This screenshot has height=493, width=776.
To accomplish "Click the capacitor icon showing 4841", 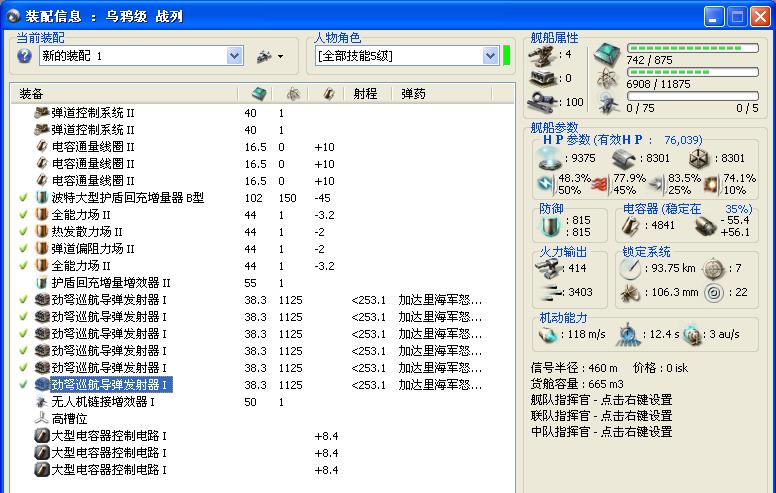I will click(x=631, y=226).
